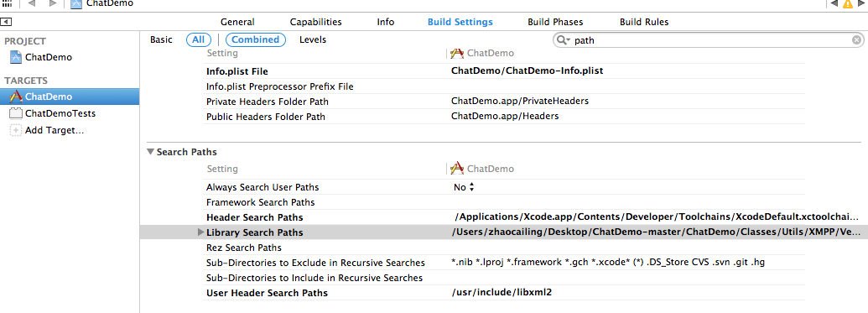
Task: Switch to the Build Phases tab
Action: pos(555,22)
